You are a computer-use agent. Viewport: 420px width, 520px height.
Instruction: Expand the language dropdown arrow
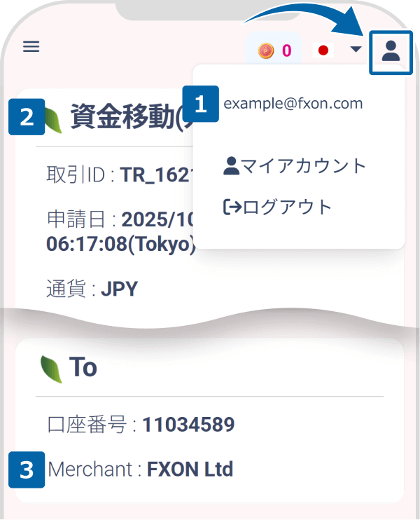tap(356, 50)
